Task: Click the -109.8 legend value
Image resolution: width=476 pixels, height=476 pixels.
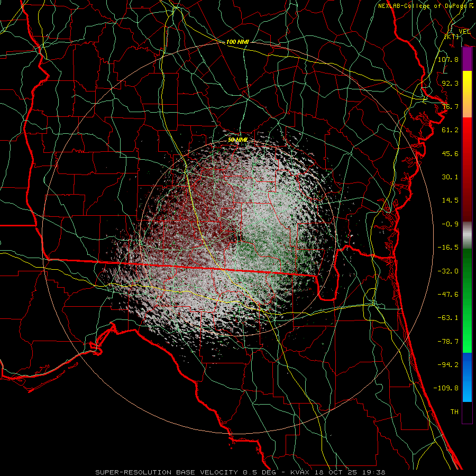Action: pos(446,388)
